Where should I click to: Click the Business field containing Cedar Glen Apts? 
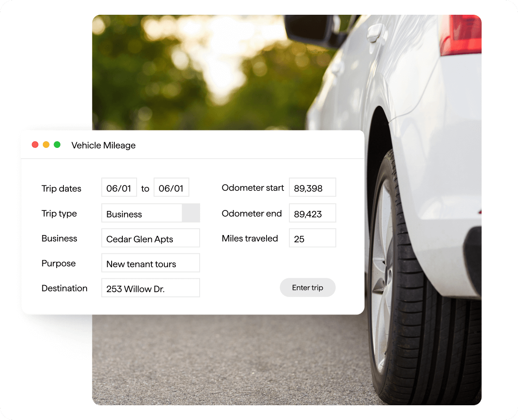(150, 238)
